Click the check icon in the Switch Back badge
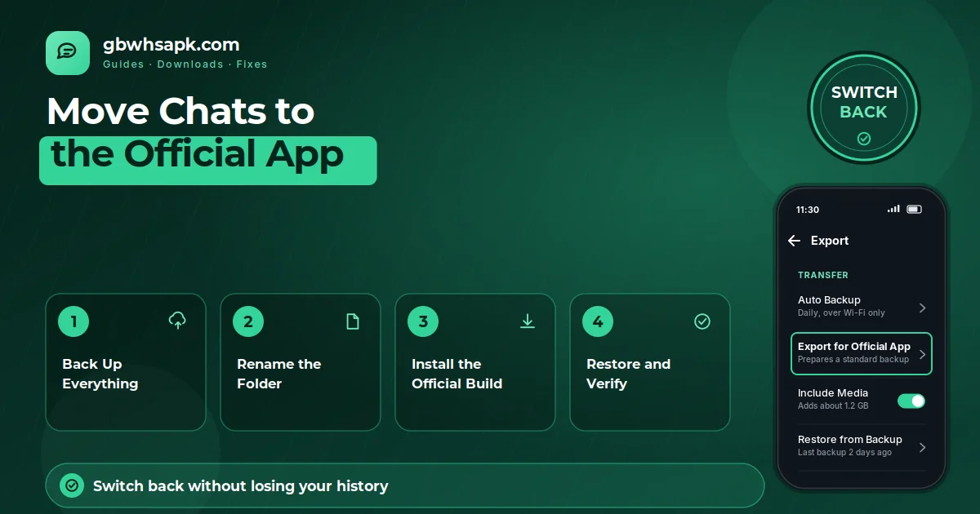The width and height of the screenshot is (980, 514). [864, 139]
